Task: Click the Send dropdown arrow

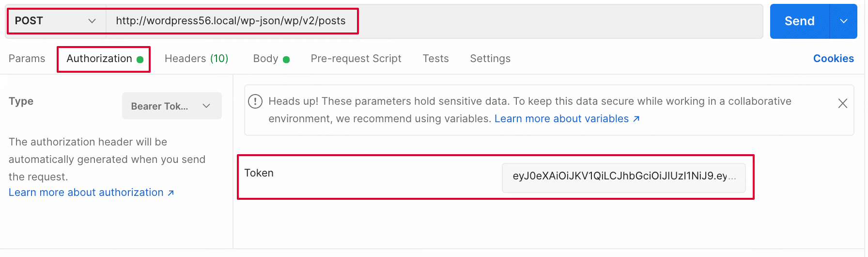Action: point(843,21)
